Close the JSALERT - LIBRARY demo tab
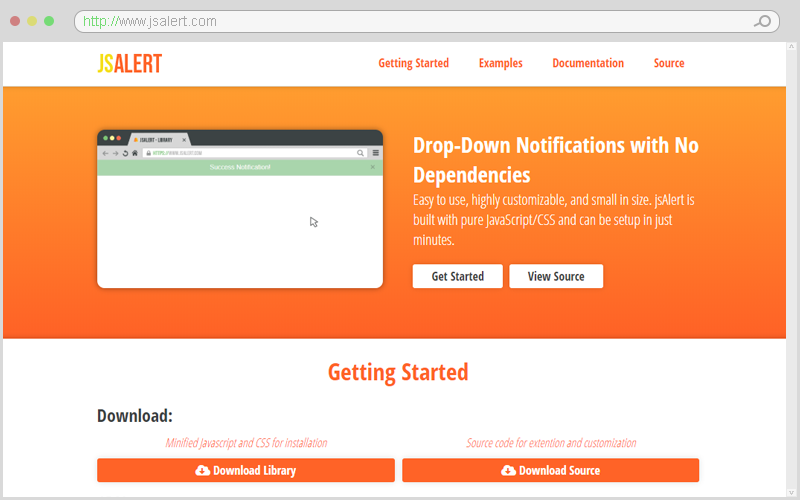Image resolution: width=800 pixels, height=500 pixels. point(184,139)
